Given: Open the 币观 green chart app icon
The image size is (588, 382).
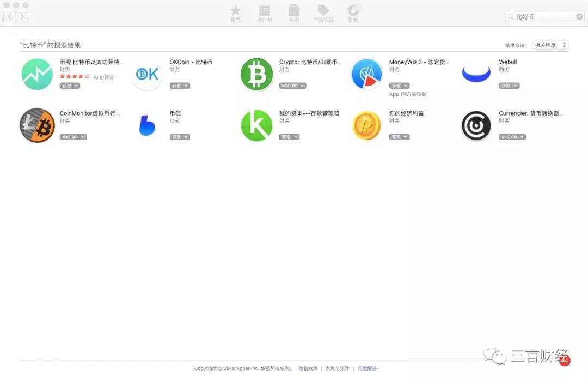Looking at the screenshot, I should click(37, 74).
